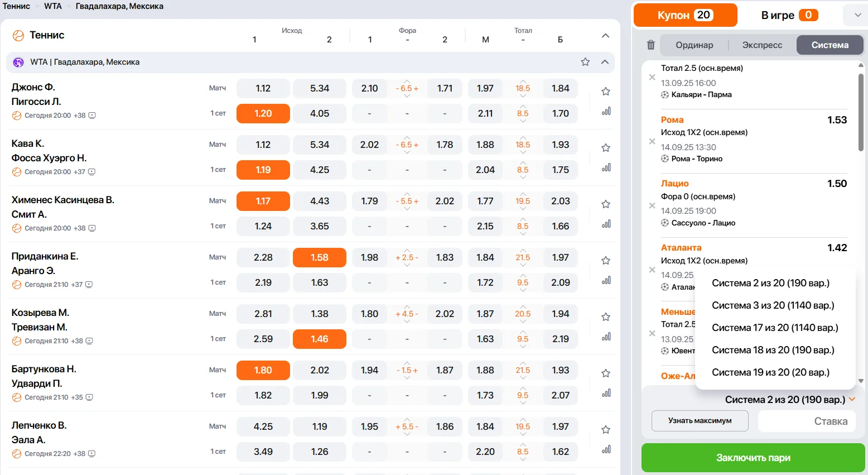Toggle 1.80 match odds for Бартункова Н.
This screenshot has height=475, width=868.
(x=263, y=370)
